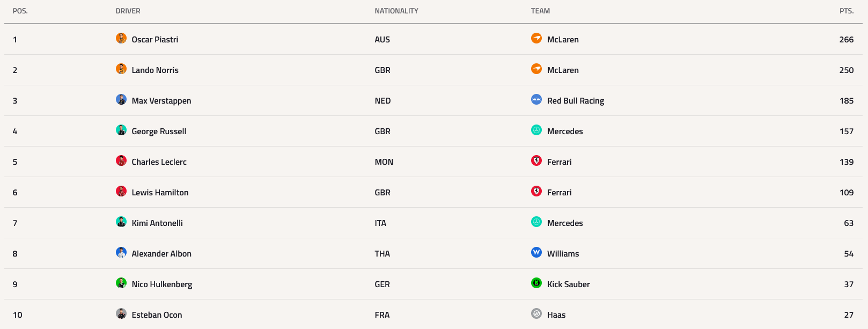
Task: Click the Red Bull Racing team logo
Action: click(x=536, y=99)
